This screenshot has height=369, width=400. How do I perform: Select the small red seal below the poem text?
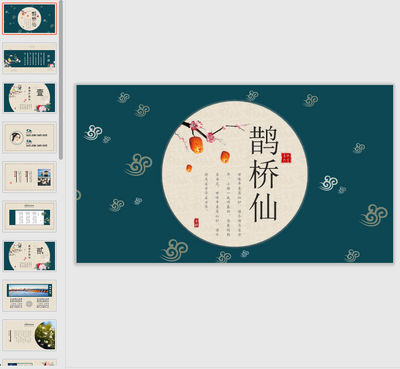[x=196, y=223]
